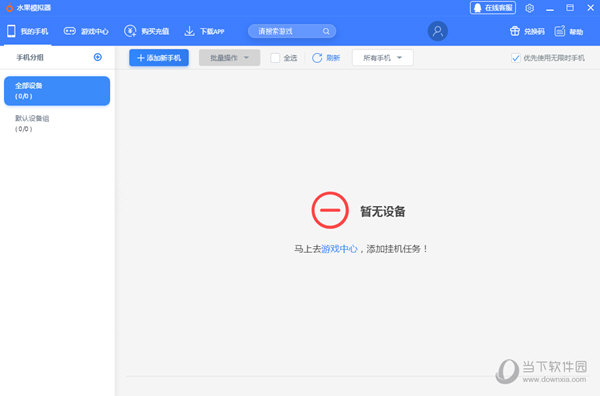
Task: Open the user profile avatar
Action: [437, 31]
